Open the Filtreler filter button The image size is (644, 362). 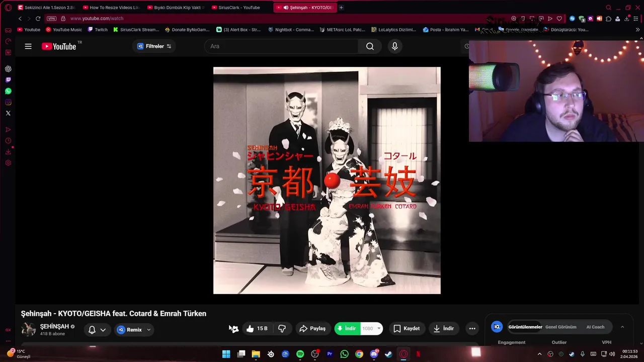(154, 46)
